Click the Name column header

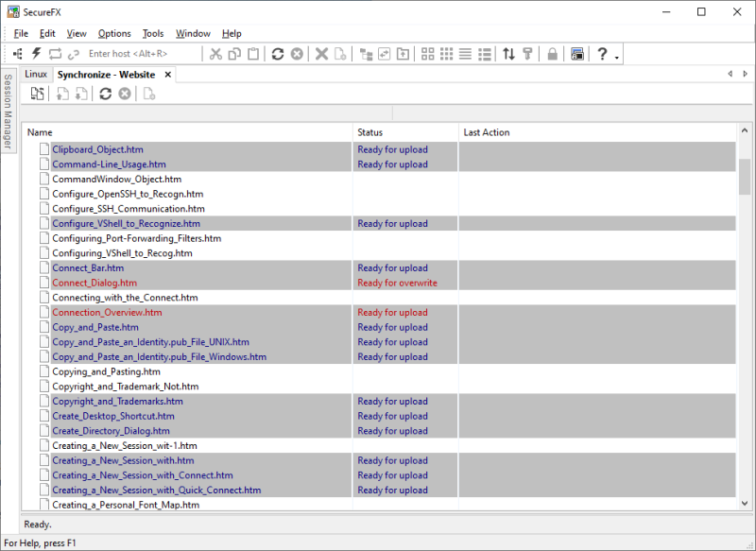click(x=41, y=132)
